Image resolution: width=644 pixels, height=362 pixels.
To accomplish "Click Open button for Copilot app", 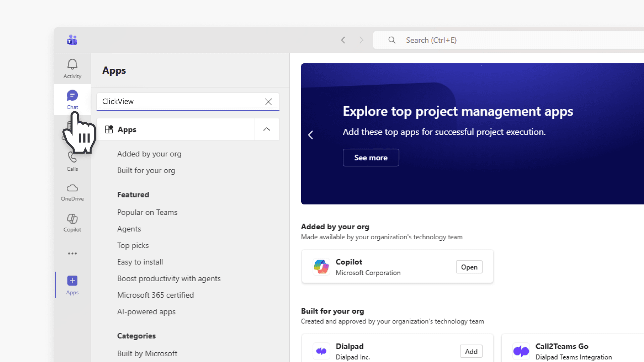I will pos(469,267).
